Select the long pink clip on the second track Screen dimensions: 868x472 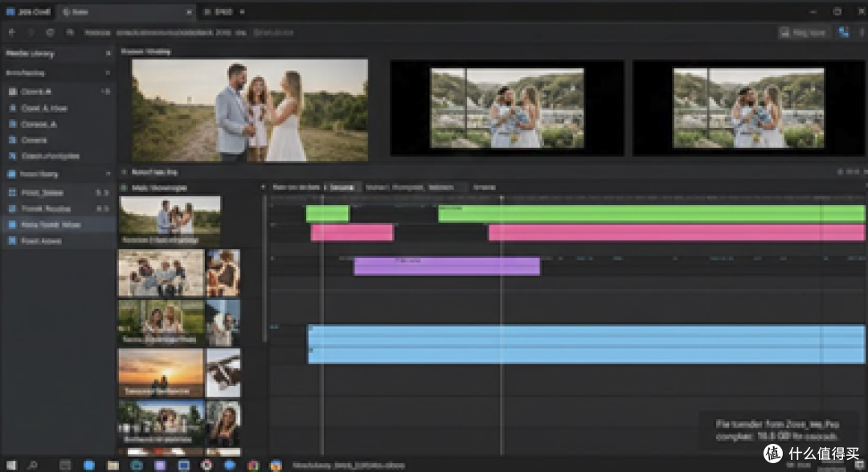click(677, 232)
